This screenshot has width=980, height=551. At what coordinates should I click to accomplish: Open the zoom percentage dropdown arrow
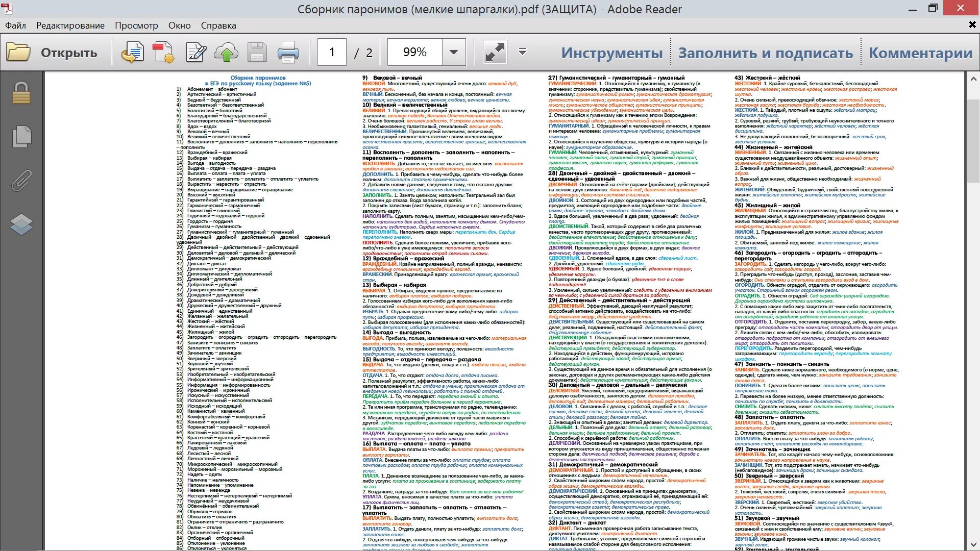453,52
